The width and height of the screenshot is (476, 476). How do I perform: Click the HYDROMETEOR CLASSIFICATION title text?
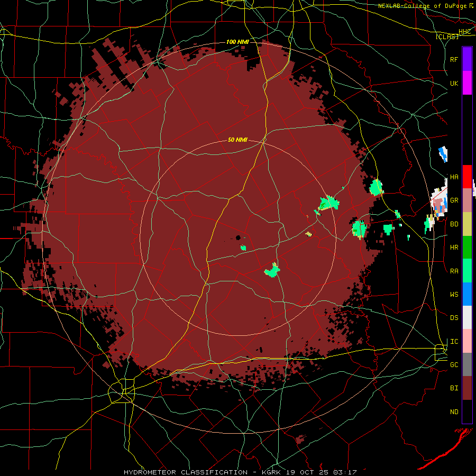coord(186,472)
